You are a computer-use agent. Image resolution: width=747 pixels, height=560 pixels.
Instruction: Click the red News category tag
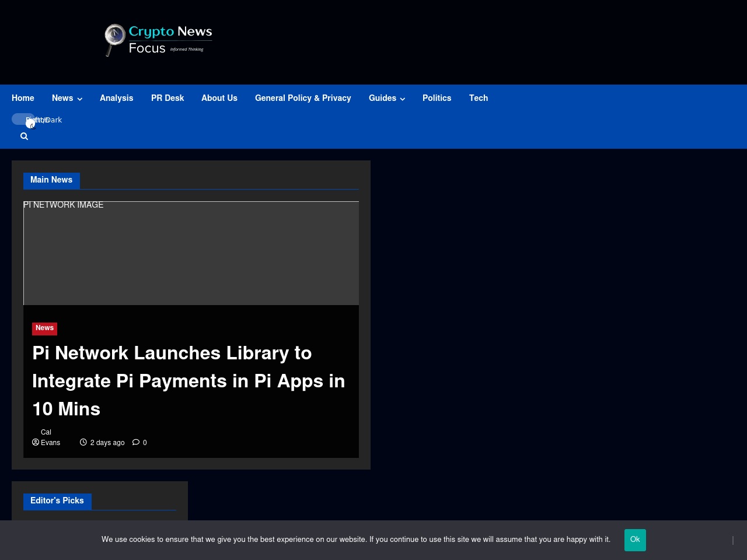pyautogui.click(x=44, y=328)
